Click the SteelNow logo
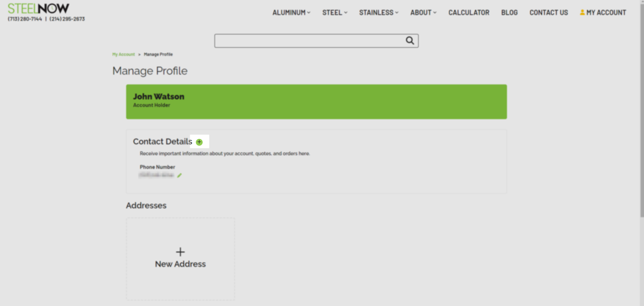The image size is (644, 306). tap(38, 9)
